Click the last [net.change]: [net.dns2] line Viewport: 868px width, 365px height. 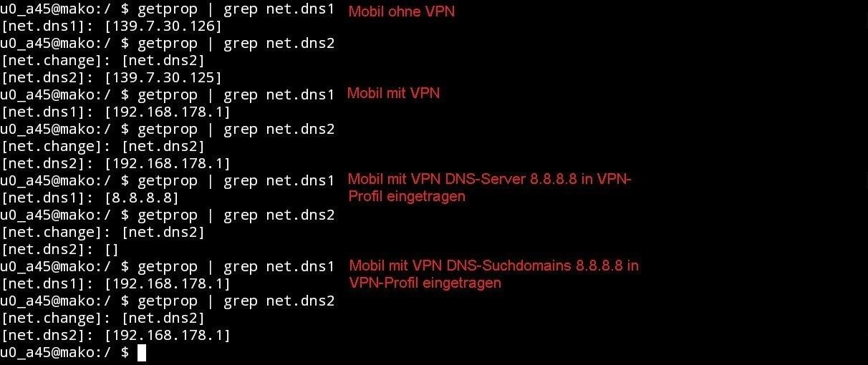click(102, 318)
